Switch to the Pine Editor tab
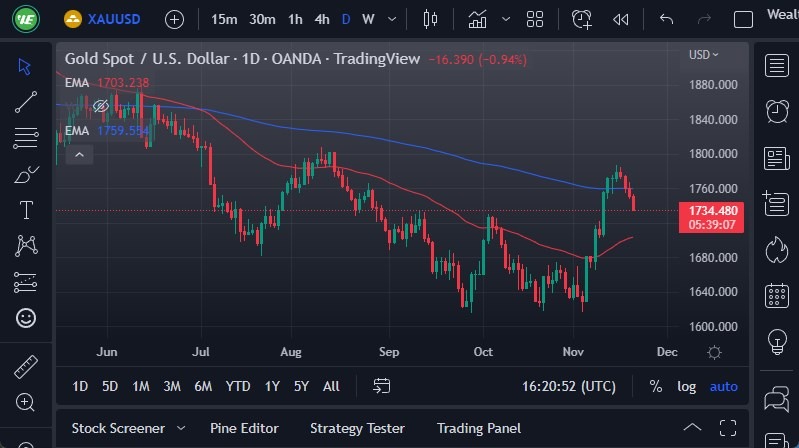 (x=244, y=428)
